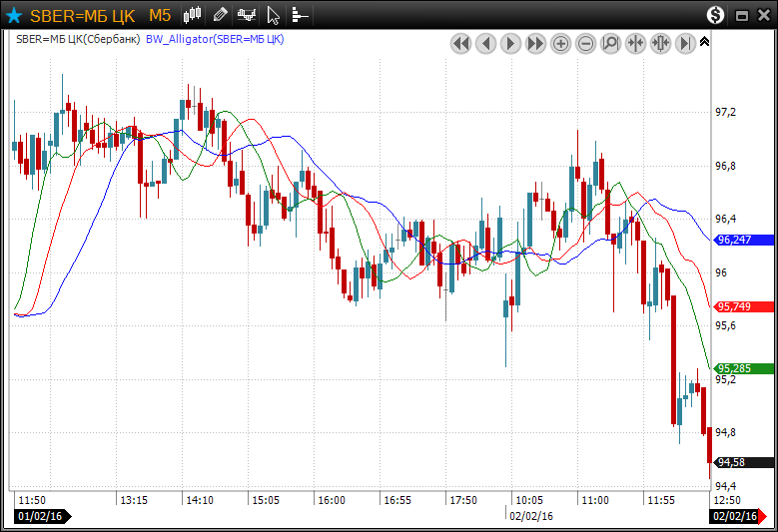Open the M5 timeframe selector

pyautogui.click(x=160, y=15)
